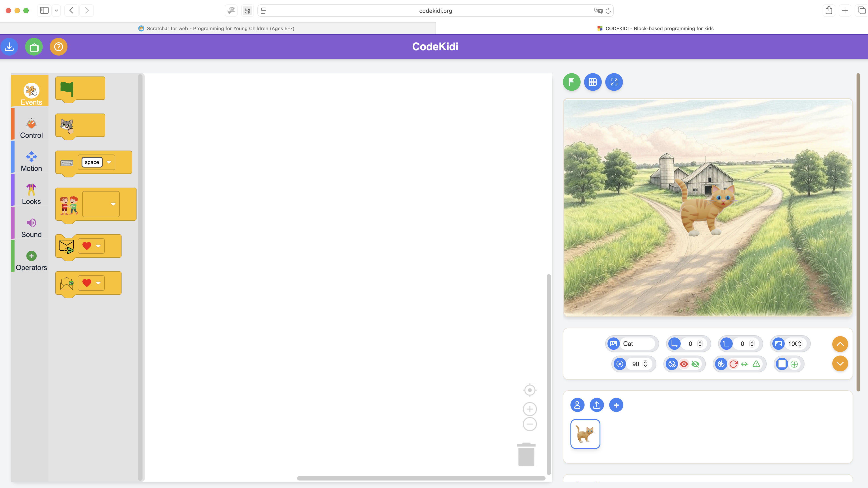Image resolution: width=868 pixels, height=488 pixels.
Task: Hide sprite with crossed-out eye icon
Action: [x=695, y=364]
